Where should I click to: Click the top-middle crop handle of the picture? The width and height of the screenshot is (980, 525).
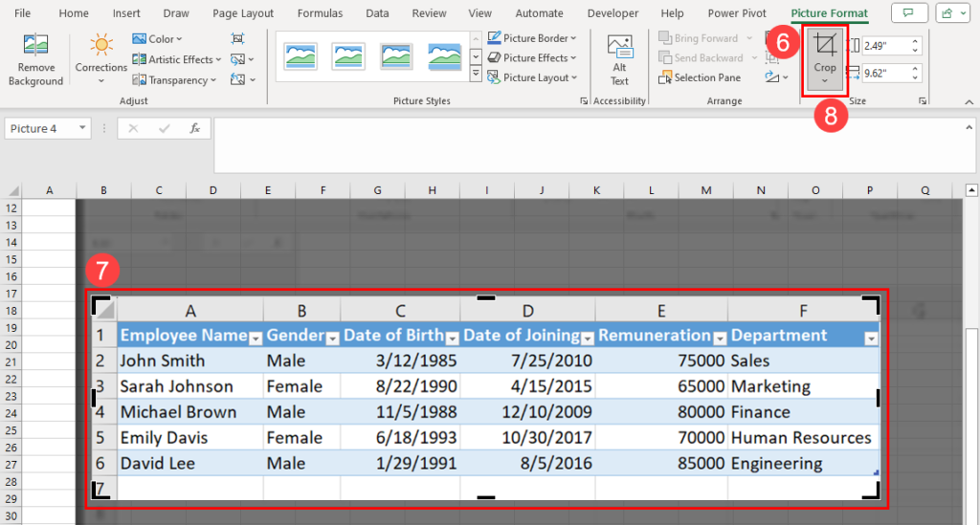pos(485,297)
